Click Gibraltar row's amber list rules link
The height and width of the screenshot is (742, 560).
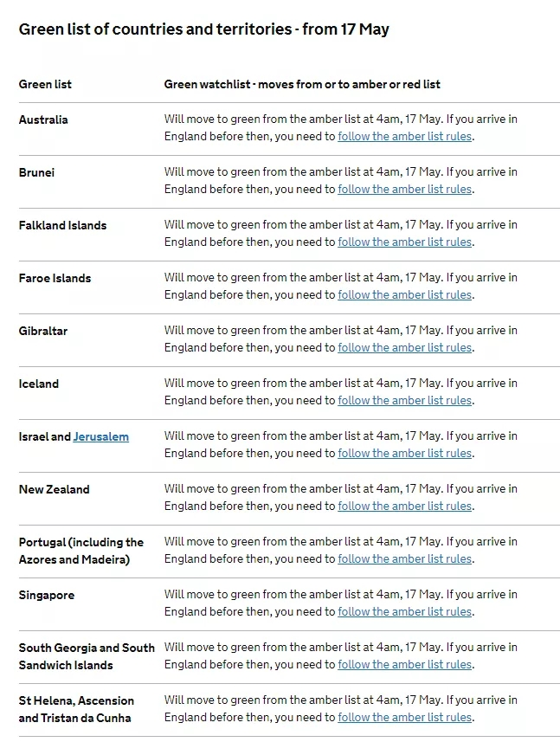405,347
